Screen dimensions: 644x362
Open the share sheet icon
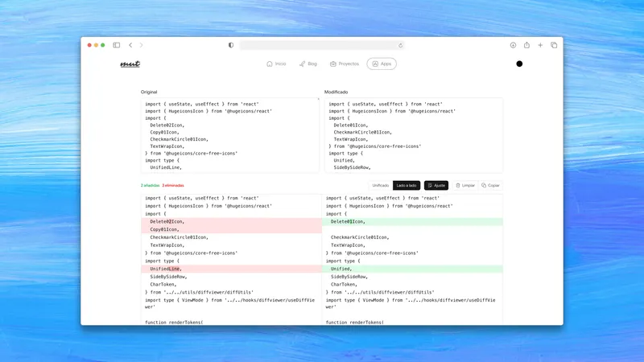(526, 45)
